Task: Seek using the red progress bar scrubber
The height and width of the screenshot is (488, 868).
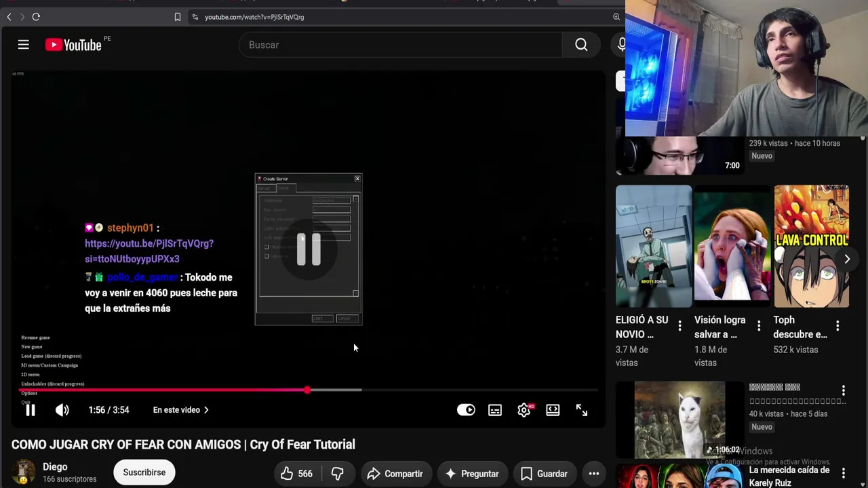Action: tap(307, 390)
